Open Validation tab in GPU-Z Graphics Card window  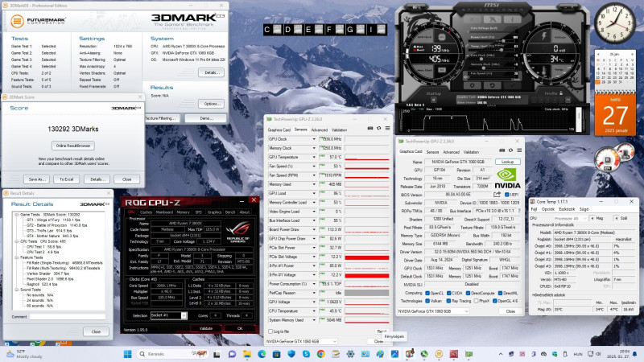[x=471, y=152]
